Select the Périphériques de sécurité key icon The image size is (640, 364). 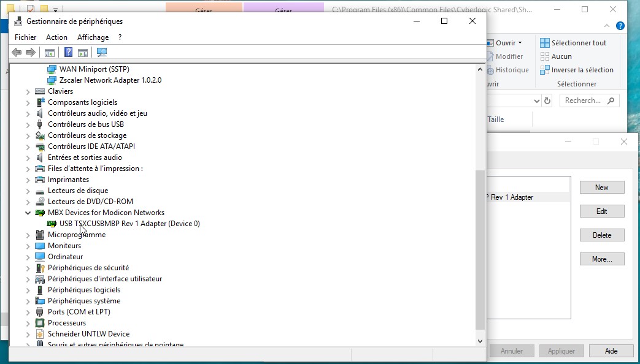point(40,268)
